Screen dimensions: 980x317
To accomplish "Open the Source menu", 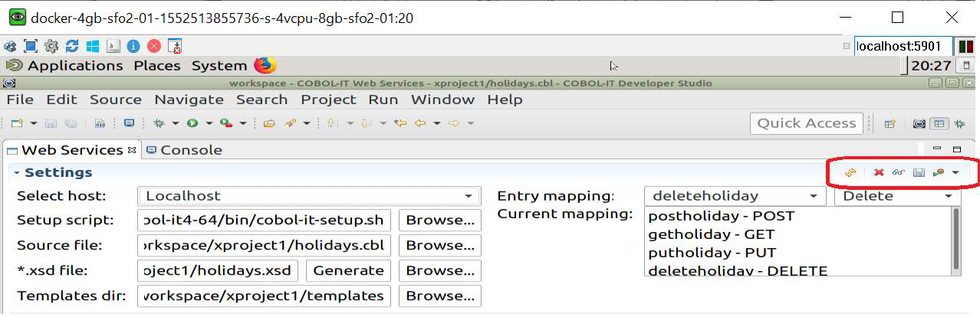I will pyautogui.click(x=116, y=100).
